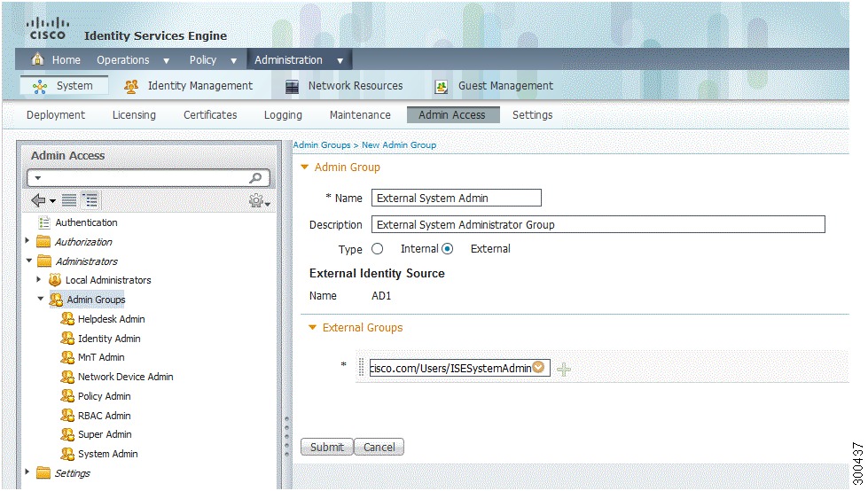Viewport: 868px width, 491px height.
Task: Expand the Local Administrators tree node
Action: tap(39, 279)
